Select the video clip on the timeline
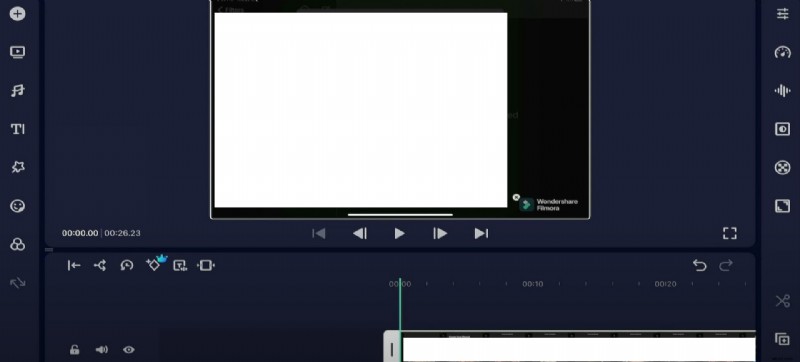The image size is (800, 362). tap(579, 347)
